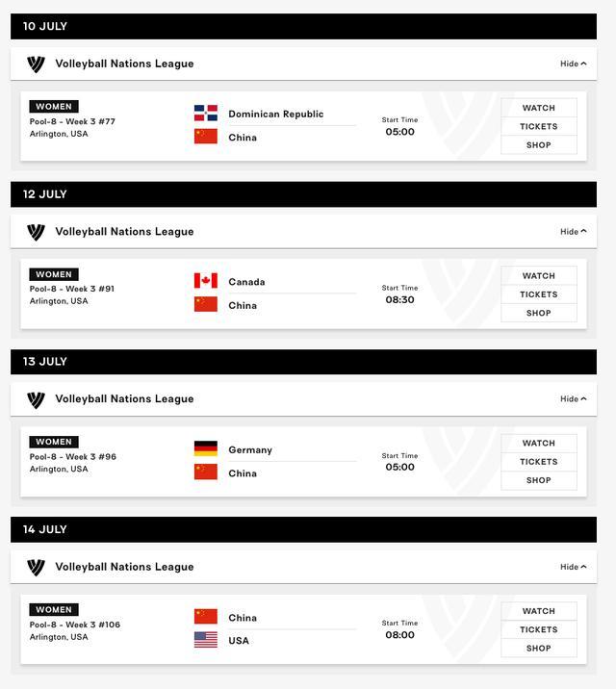Collapse the 12 July section with Hide
Image resolution: width=616 pixels, height=689 pixels.
point(574,232)
